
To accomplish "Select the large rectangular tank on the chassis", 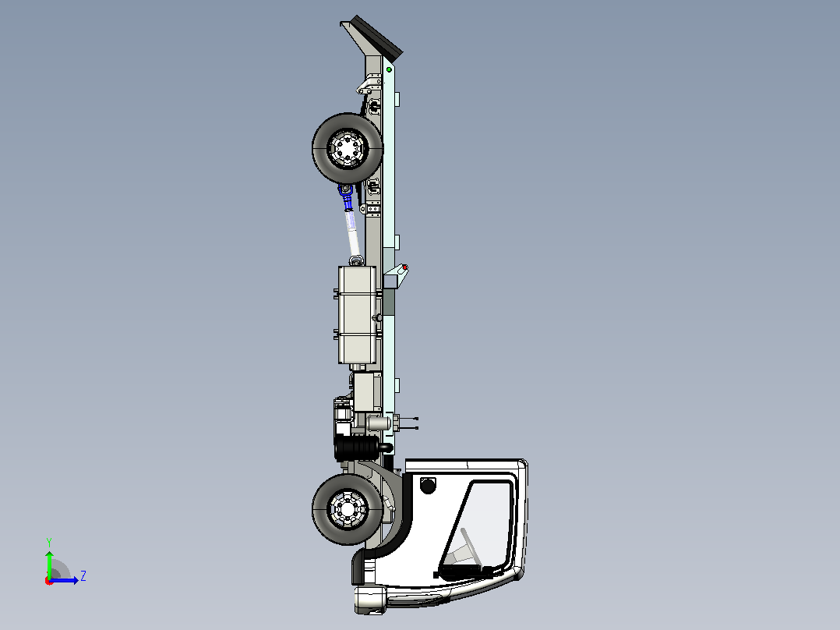I will tap(358, 315).
